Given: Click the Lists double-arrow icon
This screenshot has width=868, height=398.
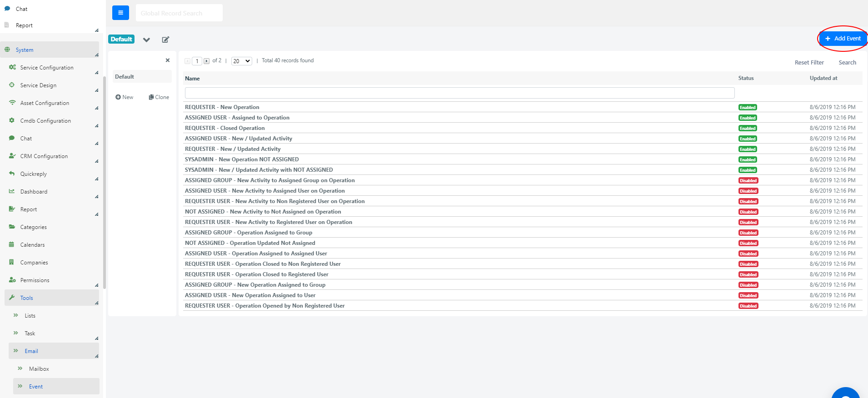Looking at the screenshot, I should [x=16, y=315].
